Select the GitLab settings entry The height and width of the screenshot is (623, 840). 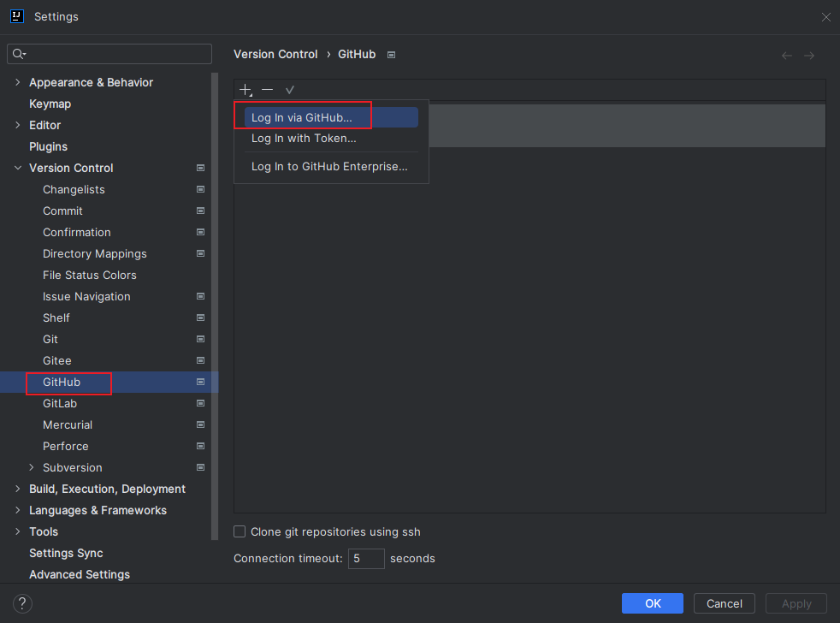[60, 403]
